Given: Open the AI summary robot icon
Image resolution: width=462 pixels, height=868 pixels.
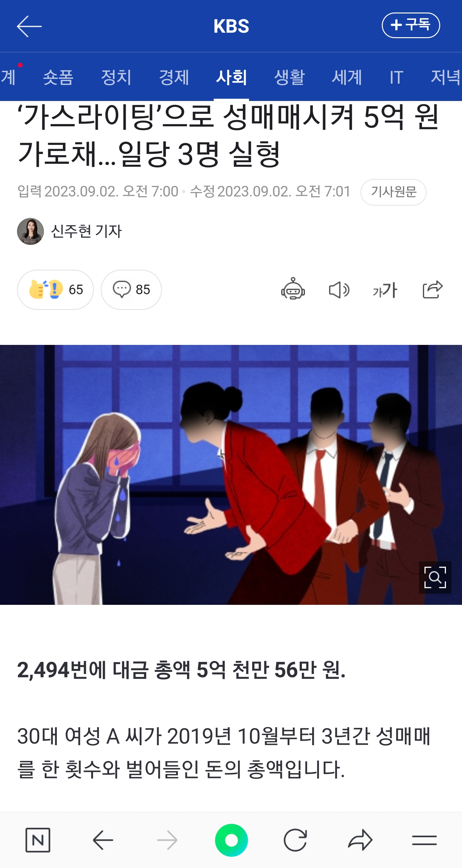Looking at the screenshot, I should 293,289.
